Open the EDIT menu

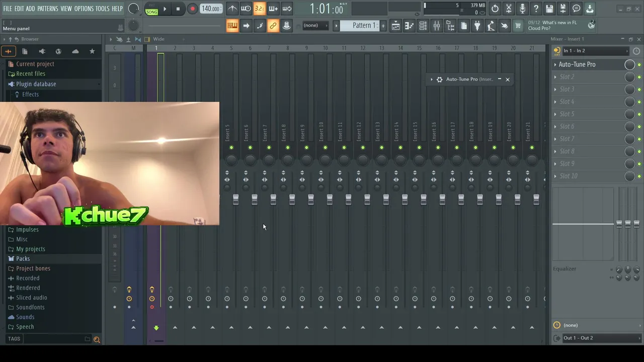(x=19, y=9)
